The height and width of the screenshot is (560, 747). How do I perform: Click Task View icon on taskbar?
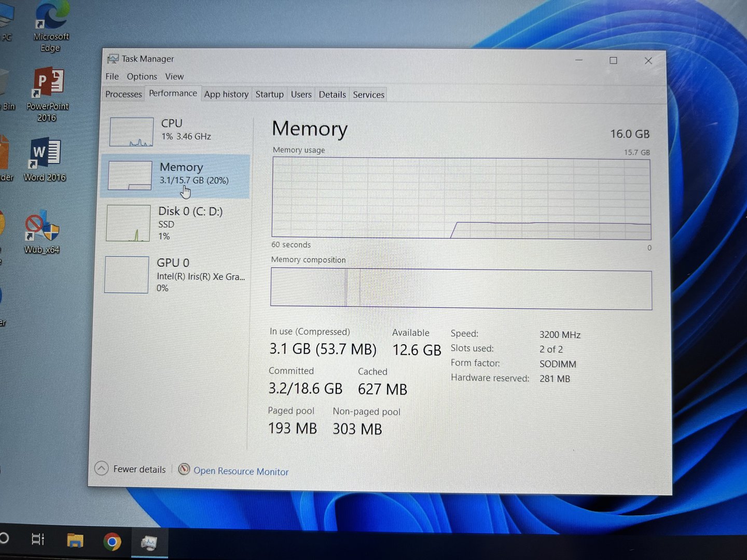38,540
